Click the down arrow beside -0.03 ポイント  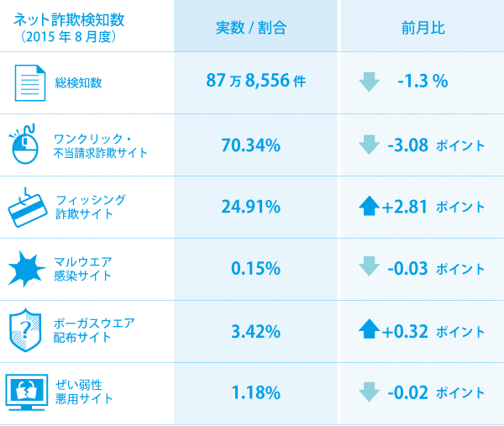coord(369,266)
